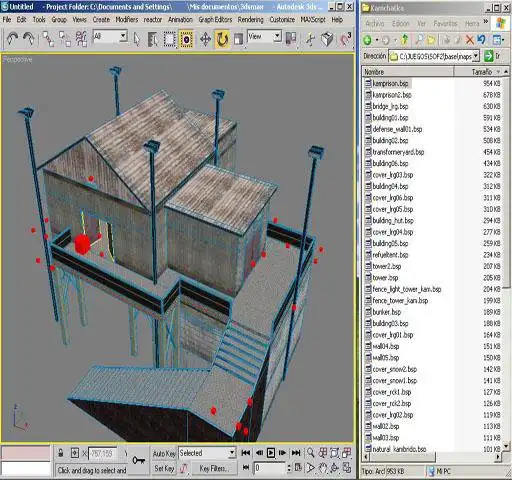Open Time Configuration dialog icon
Screen dimensions: 512x480
pyautogui.click(x=298, y=468)
